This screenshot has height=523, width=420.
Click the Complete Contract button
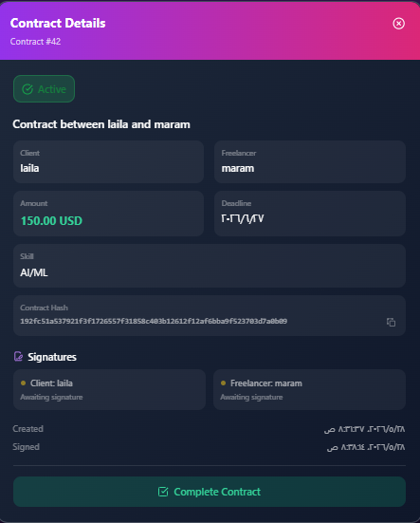[210, 492]
